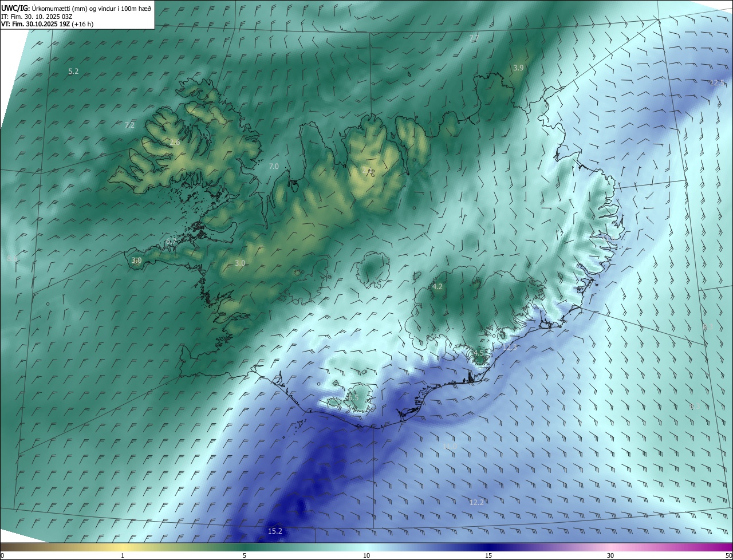733x560 pixels.
Task: Click the 5.2 value label on the map
Action: click(73, 72)
